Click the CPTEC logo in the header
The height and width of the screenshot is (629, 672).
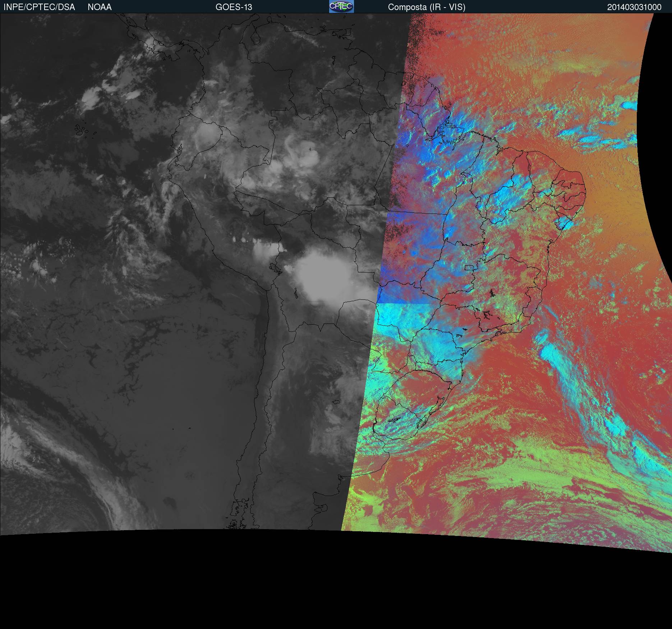[x=341, y=6]
